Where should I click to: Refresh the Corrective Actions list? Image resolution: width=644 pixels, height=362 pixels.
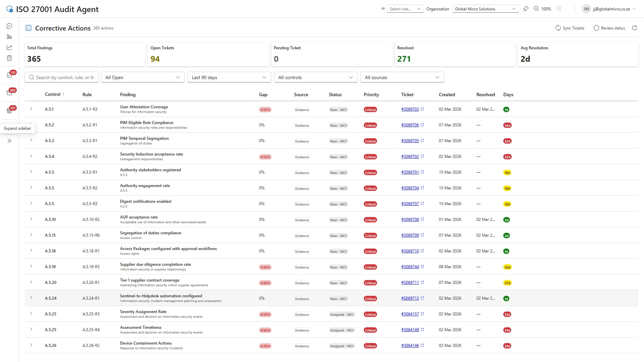click(x=634, y=28)
